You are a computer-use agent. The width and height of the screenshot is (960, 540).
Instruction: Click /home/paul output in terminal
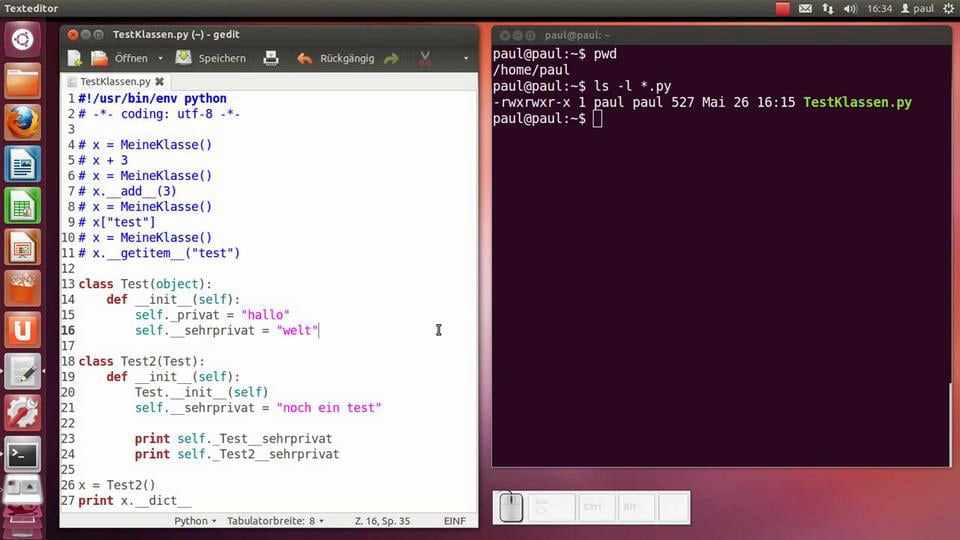click(531, 70)
